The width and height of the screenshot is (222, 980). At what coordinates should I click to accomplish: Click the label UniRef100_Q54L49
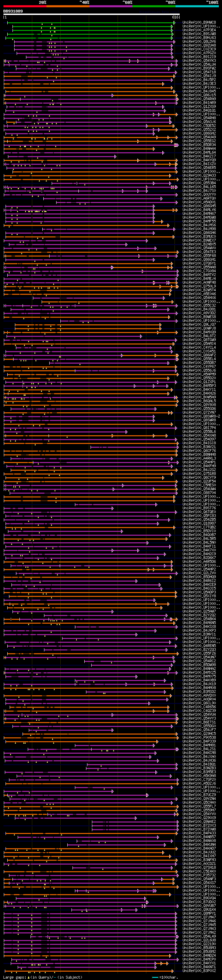[199, 937]
